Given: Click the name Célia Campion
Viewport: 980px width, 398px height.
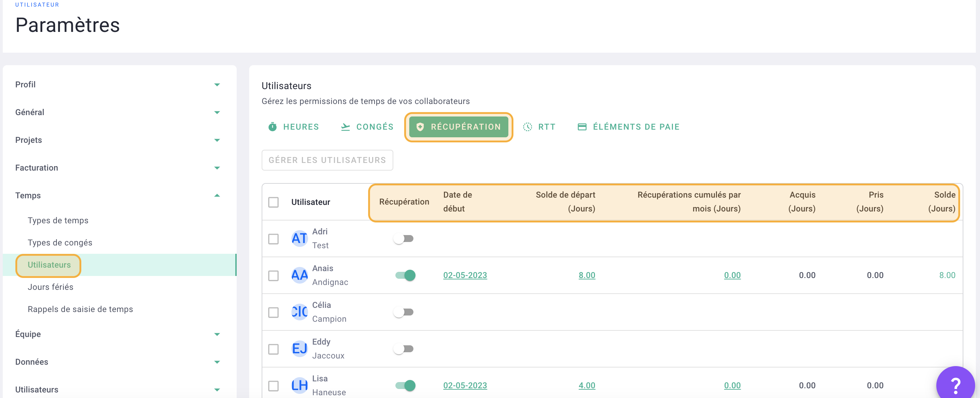Looking at the screenshot, I should [x=329, y=312].
